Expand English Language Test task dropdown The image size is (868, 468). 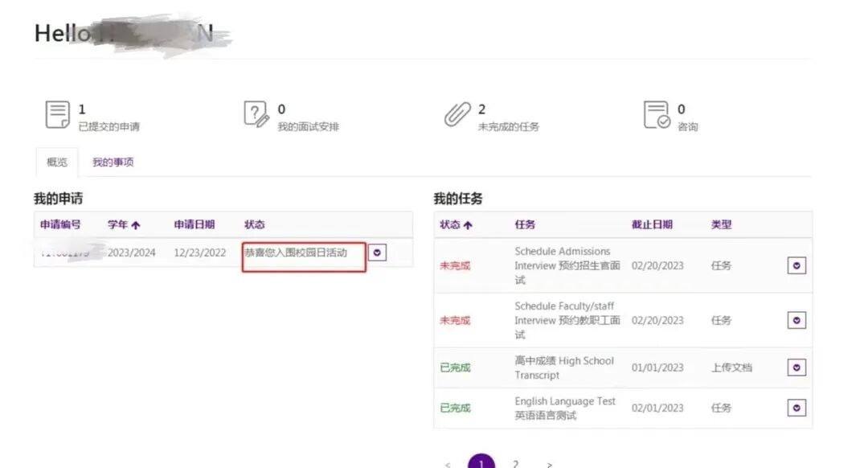pyautogui.click(x=796, y=408)
